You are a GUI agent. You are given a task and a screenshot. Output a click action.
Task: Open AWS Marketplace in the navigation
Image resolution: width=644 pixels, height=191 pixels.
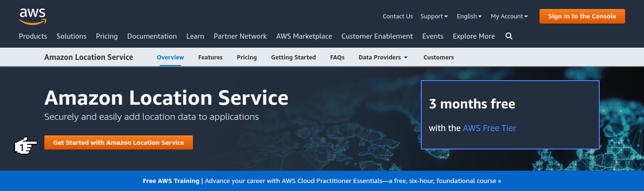304,36
